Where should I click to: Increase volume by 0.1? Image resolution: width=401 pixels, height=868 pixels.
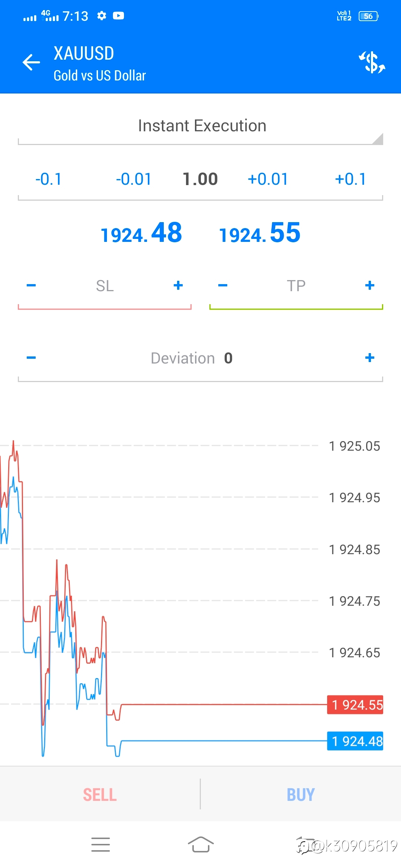(351, 179)
